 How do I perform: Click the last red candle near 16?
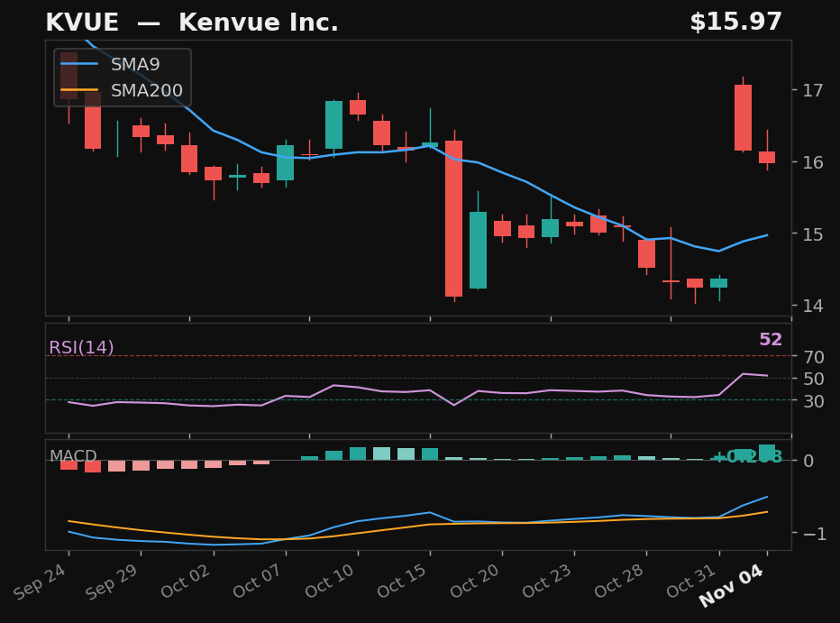tap(767, 157)
